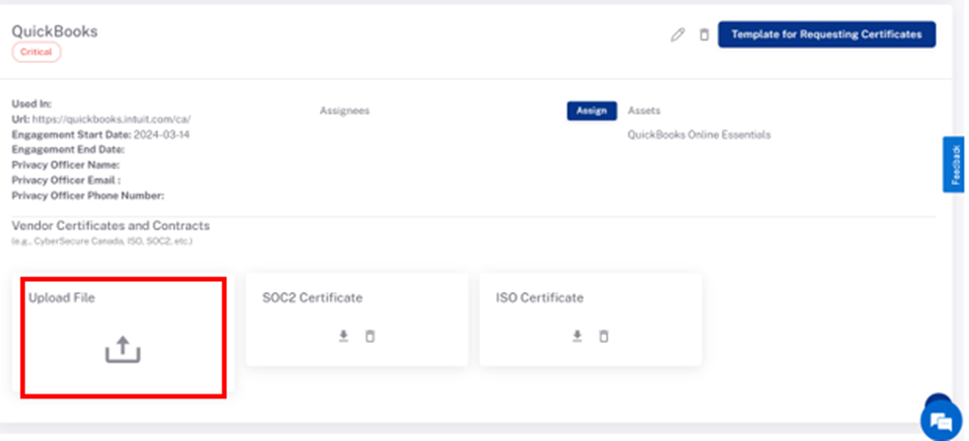Click the Assets label

(x=644, y=111)
